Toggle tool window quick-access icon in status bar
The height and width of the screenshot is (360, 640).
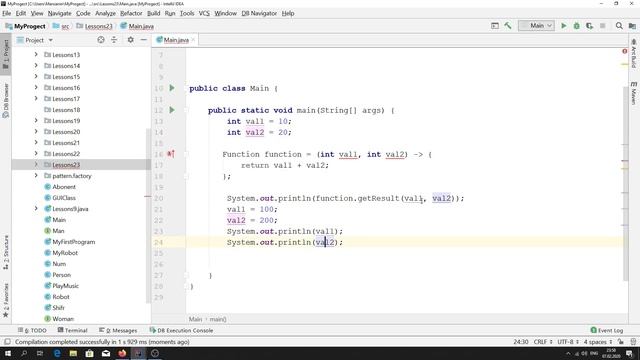pos(7,342)
